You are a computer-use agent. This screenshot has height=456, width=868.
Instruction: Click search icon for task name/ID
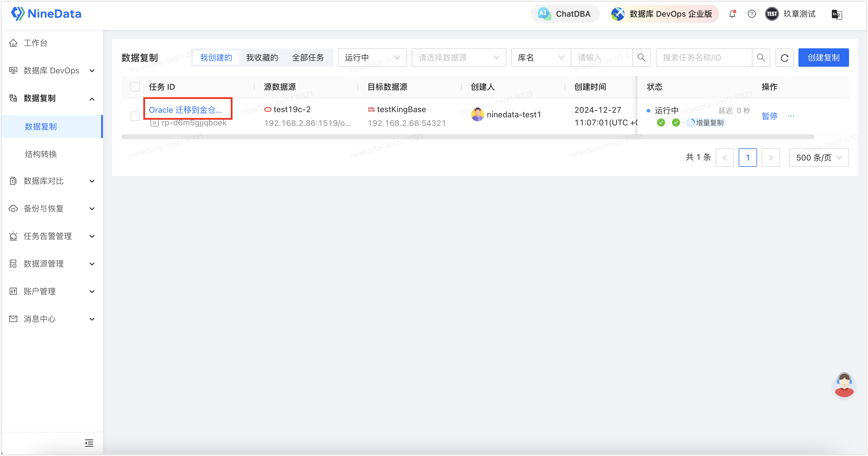tap(761, 58)
